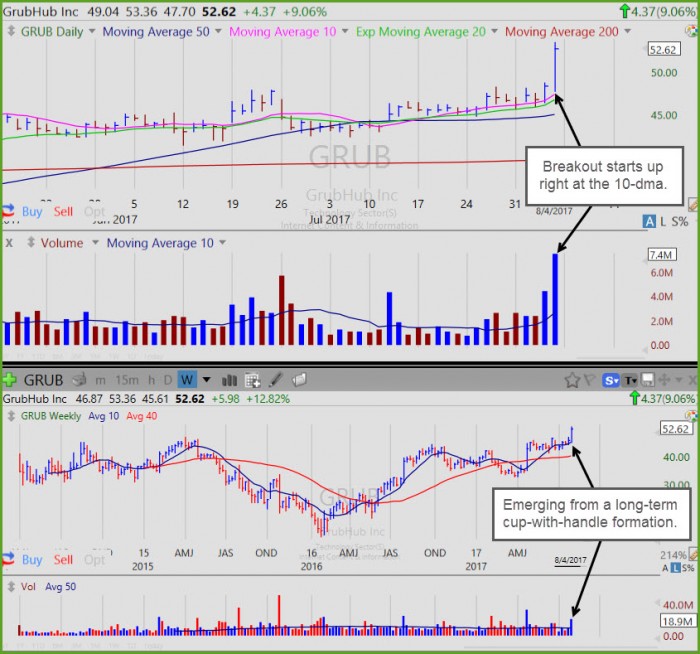Click the 8/4/2017 date marker on daily chart

554,211
